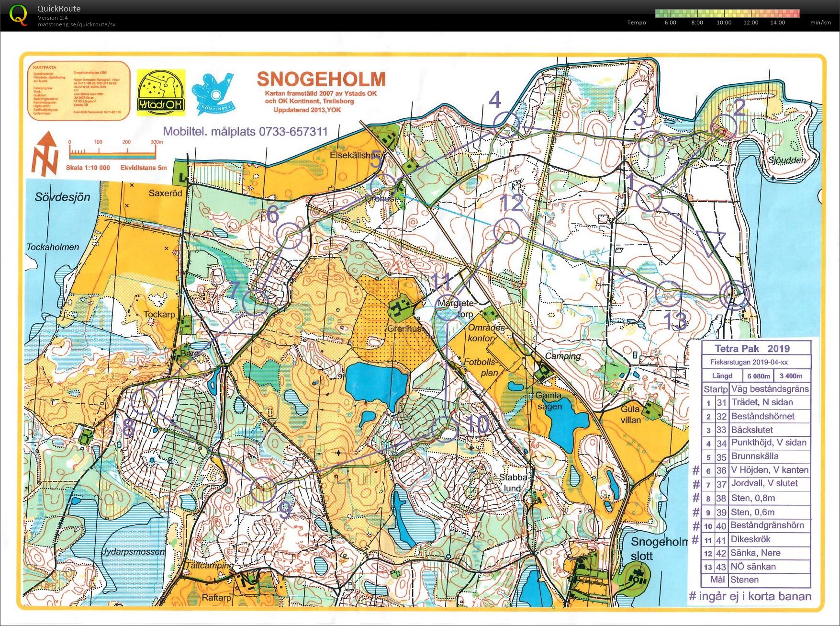This screenshot has height=626, width=840.
Task: Click the 'Fotbollsplan' label
Action: tap(481, 367)
